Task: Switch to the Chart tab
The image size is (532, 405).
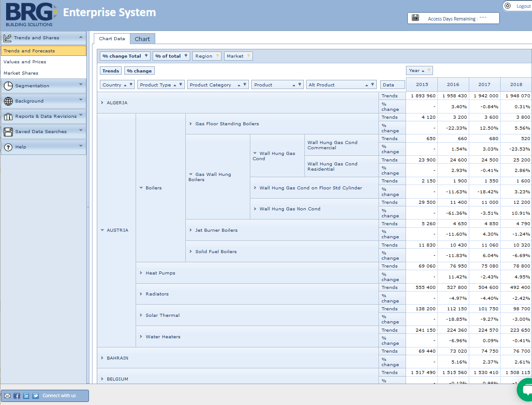Action: point(142,39)
